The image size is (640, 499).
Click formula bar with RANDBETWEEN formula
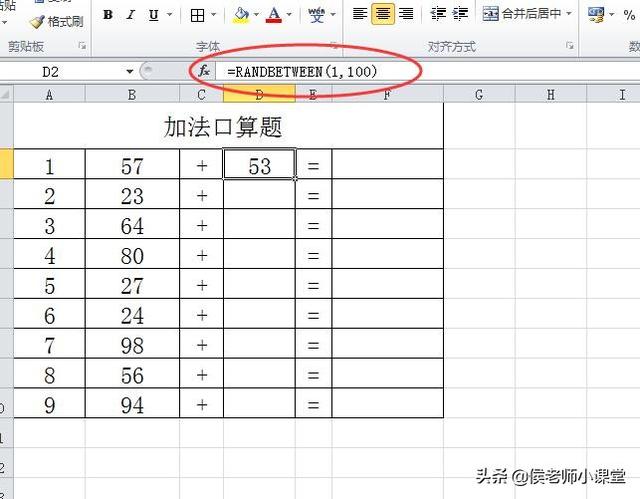pyautogui.click(x=427, y=72)
